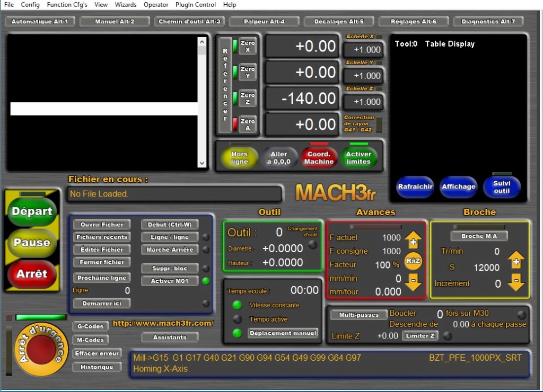
Task: Decrease feed rate with Avances minus arrow
Action: 413,282
